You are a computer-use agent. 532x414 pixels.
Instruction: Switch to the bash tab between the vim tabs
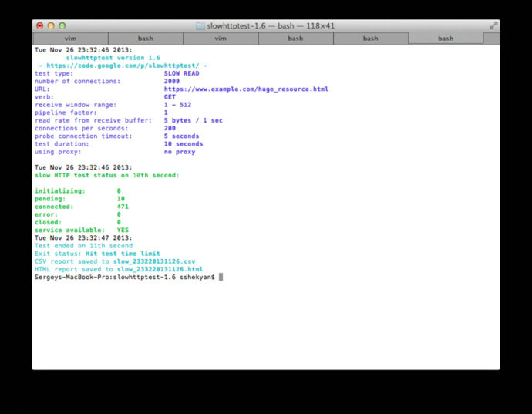146,39
